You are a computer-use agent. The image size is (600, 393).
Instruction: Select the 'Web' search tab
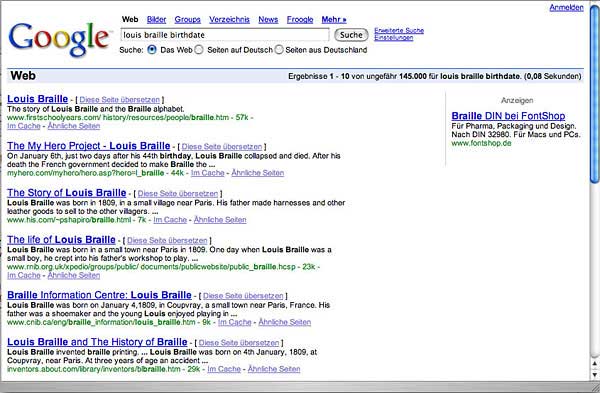tap(130, 20)
